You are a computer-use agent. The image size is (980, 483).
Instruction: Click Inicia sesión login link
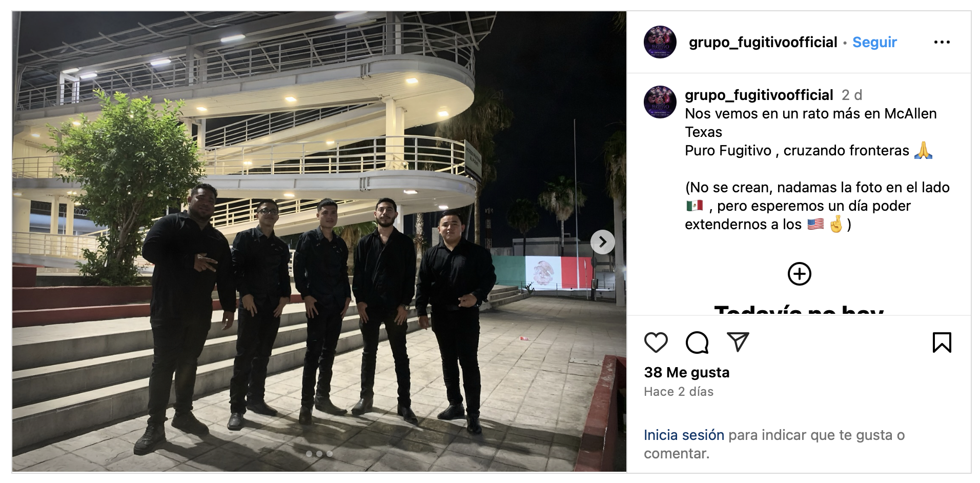684,435
